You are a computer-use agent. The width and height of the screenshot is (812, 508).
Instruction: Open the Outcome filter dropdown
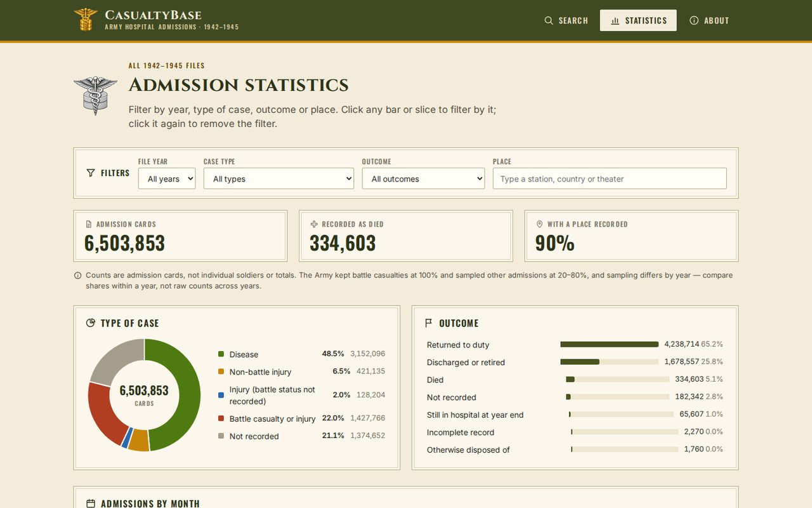click(x=423, y=178)
